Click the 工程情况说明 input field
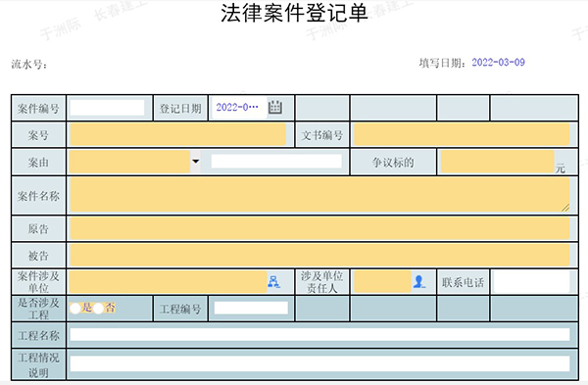The height and width of the screenshot is (385, 588). coord(319,364)
